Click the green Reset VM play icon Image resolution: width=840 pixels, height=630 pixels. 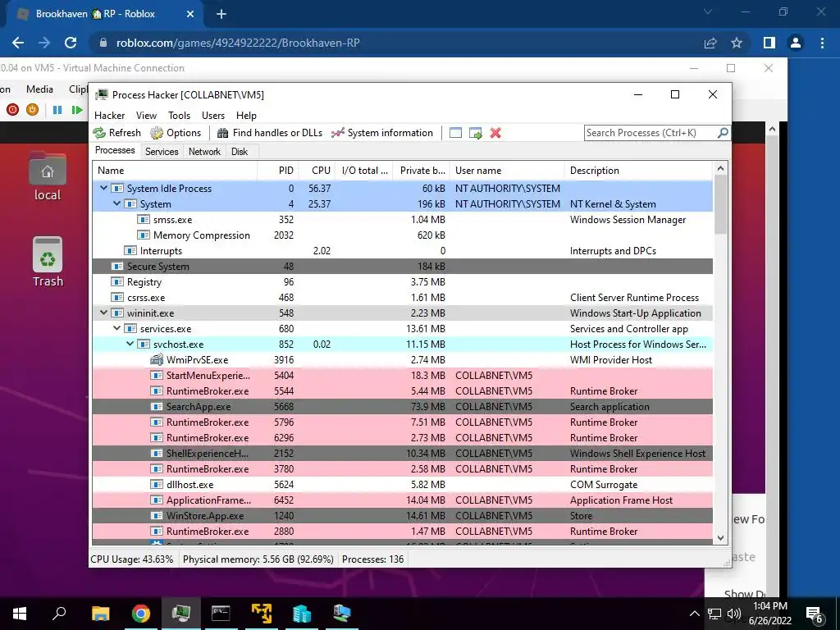pos(76,110)
